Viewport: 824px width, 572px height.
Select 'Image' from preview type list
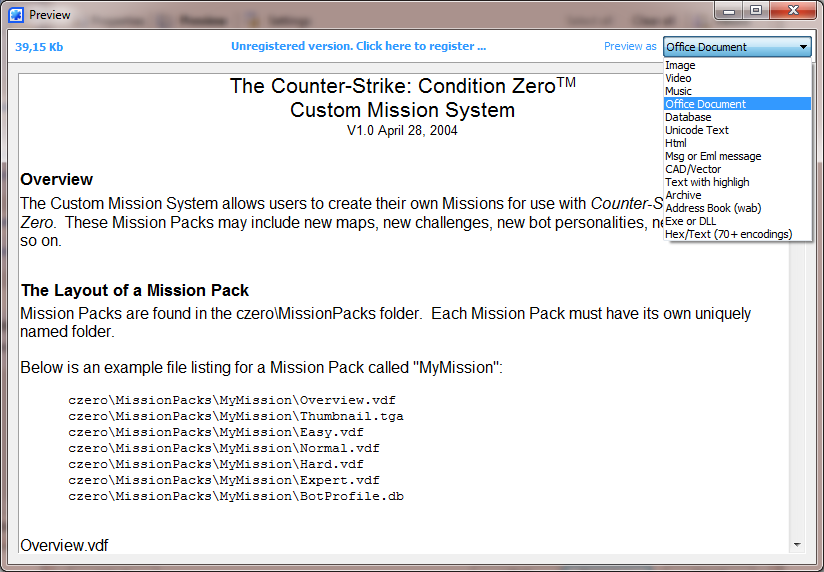pos(680,65)
